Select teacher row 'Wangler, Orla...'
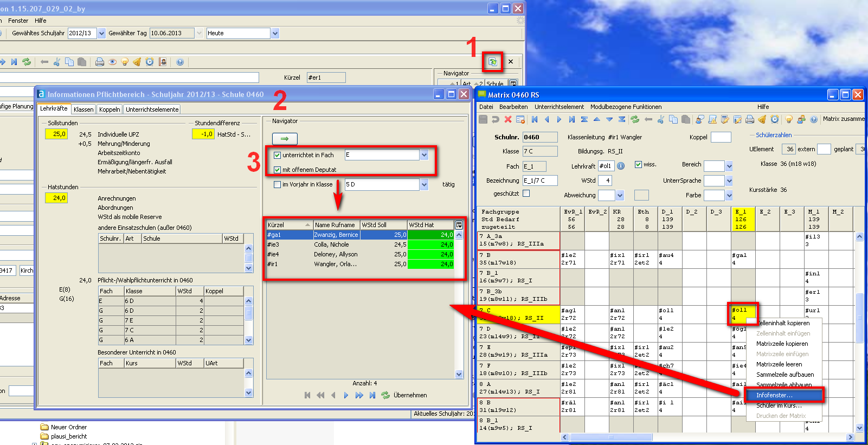The height and width of the screenshot is (445, 868). tap(359, 264)
